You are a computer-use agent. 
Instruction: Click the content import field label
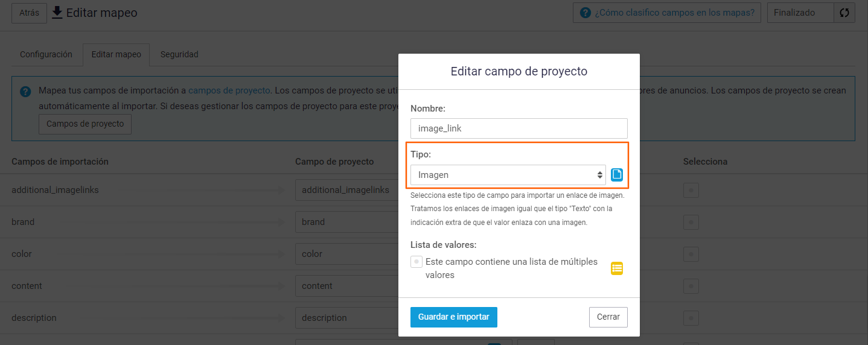(27, 286)
